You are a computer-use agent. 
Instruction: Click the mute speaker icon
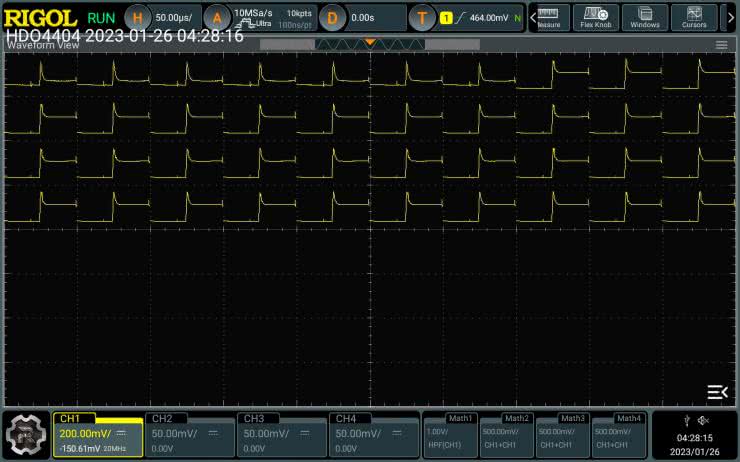[703, 420]
